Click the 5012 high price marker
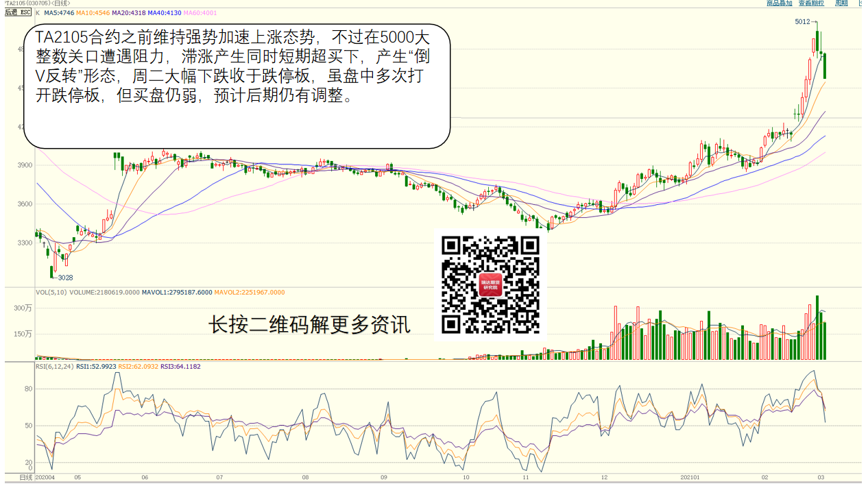 tap(802, 22)
